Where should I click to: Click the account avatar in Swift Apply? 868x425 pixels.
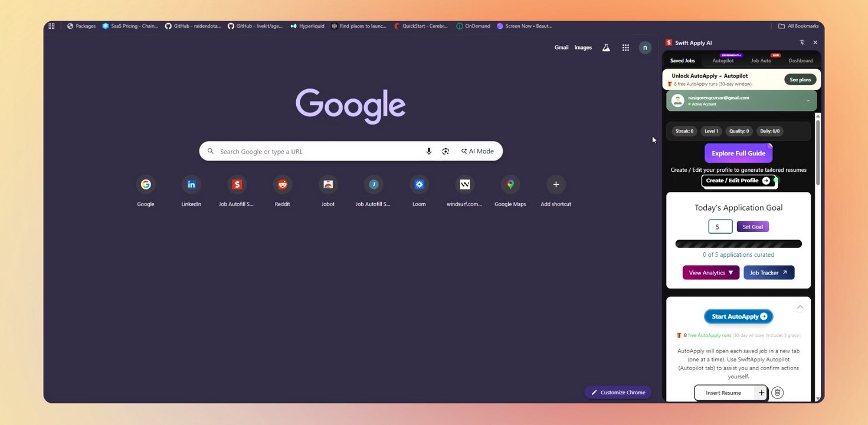tap(678, 100)
